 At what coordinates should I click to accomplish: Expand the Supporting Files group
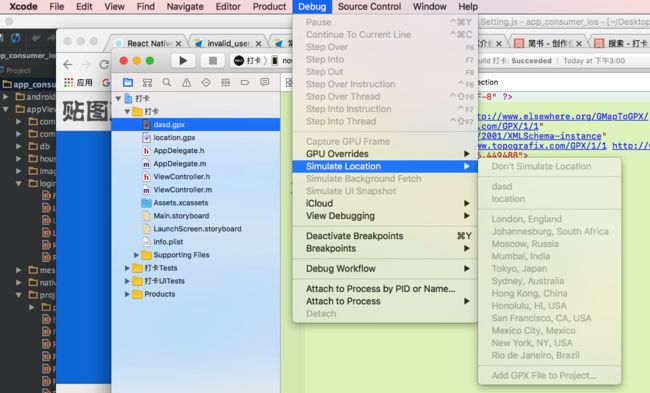pyautogui.click(x=136, y=255)
